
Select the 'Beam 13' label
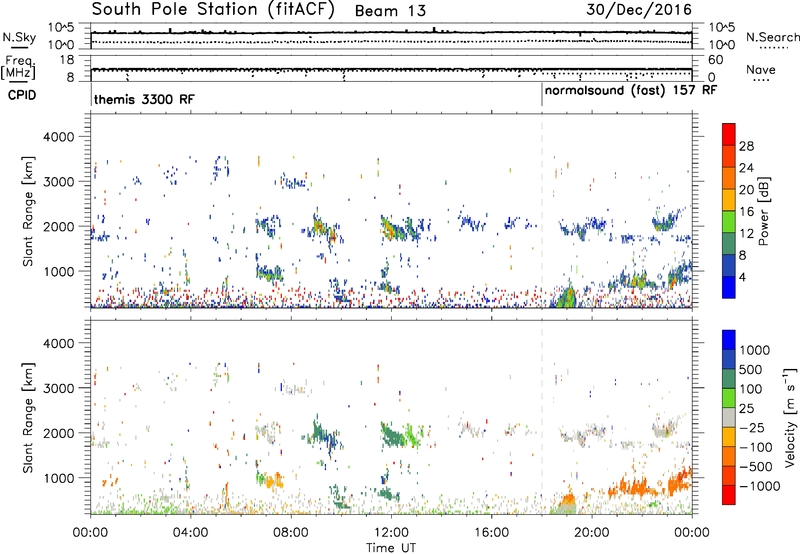390,11
